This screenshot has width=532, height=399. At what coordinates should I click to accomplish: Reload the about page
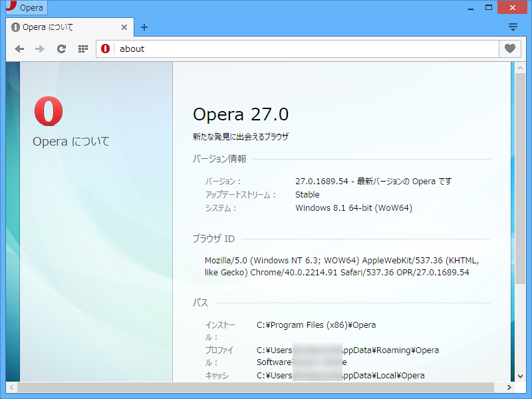[61, 49]
